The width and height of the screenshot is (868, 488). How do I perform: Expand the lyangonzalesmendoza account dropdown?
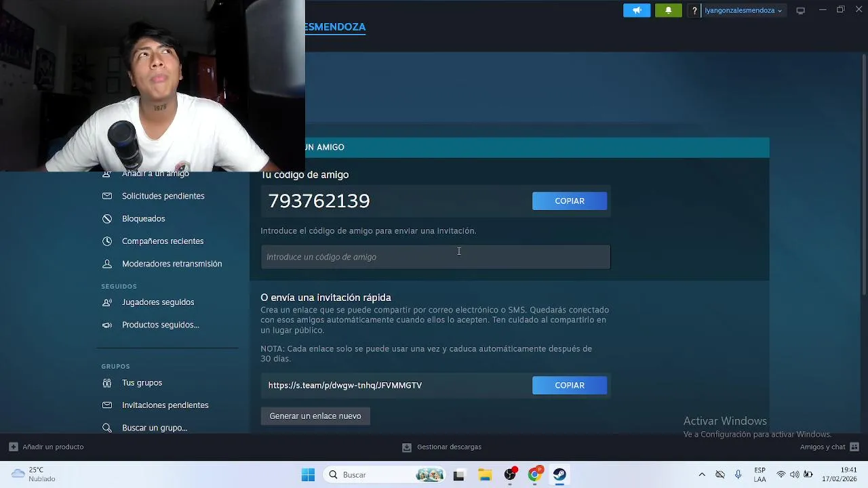[x=743, y=11]
